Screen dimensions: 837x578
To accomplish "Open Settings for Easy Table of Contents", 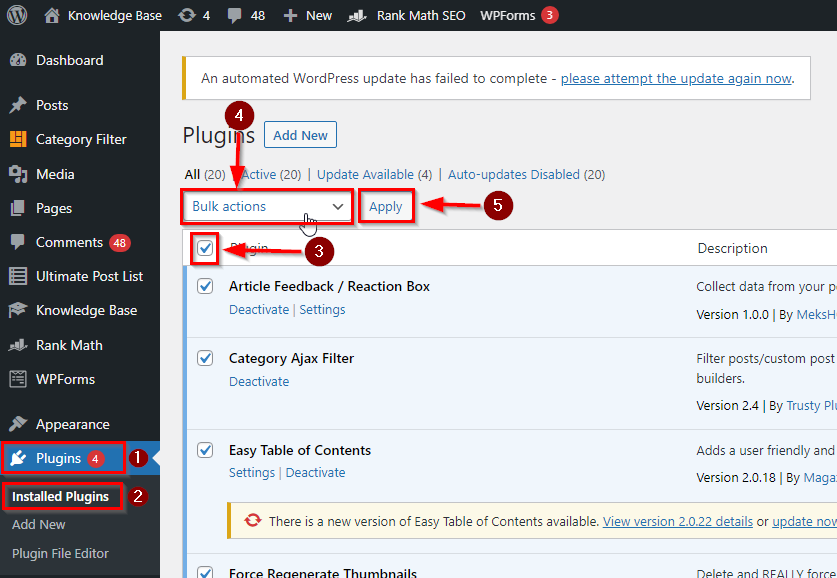I will coord(252,473).
